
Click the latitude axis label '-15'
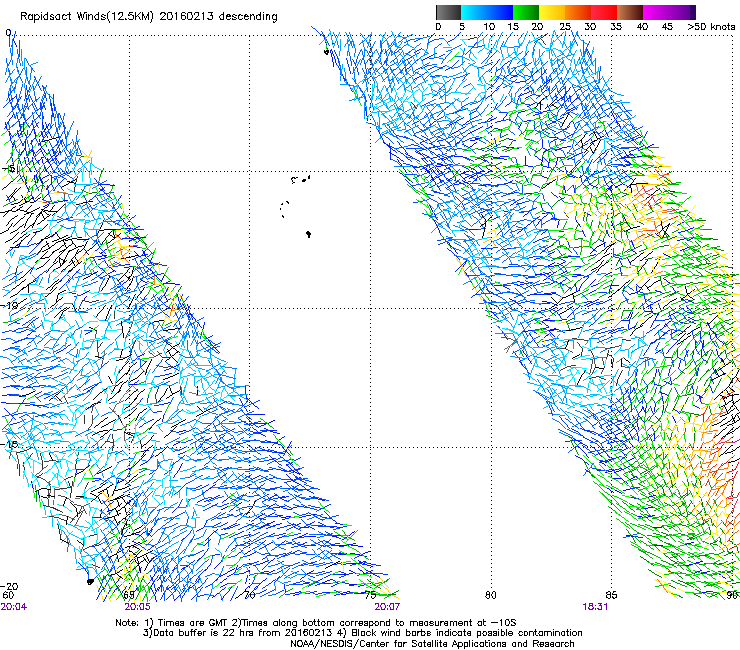pos(10,444)
